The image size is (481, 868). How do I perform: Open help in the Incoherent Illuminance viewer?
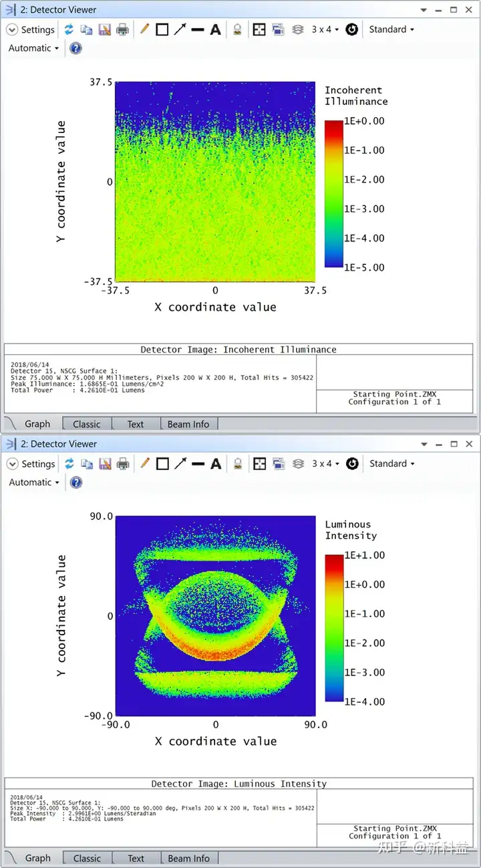pos(76,48)
